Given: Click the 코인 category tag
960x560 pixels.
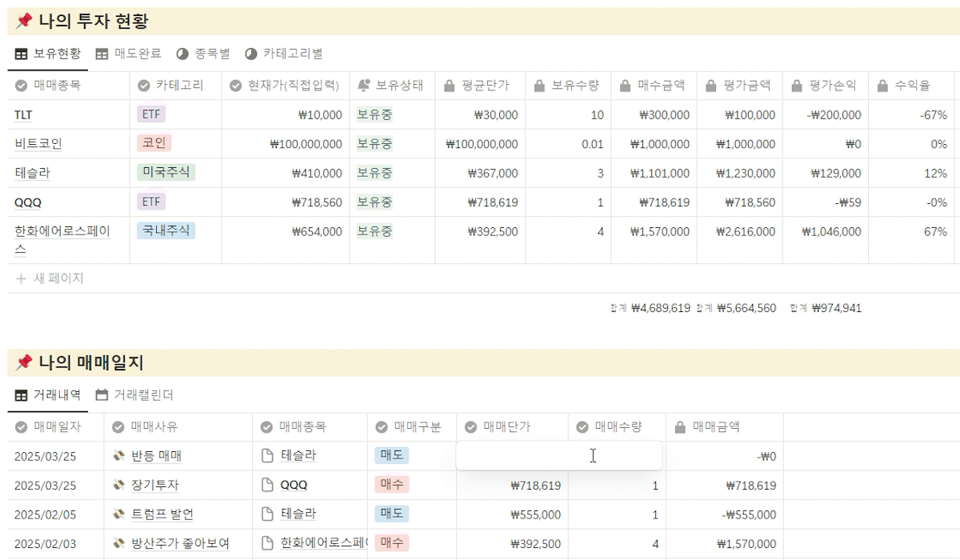Looking at the screenshot, I should coord(154,143).
